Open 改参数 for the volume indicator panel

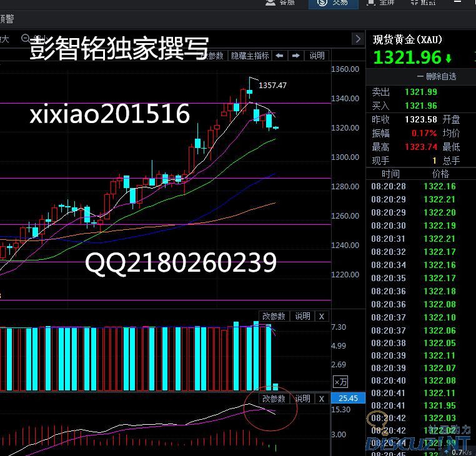[274, 316]
